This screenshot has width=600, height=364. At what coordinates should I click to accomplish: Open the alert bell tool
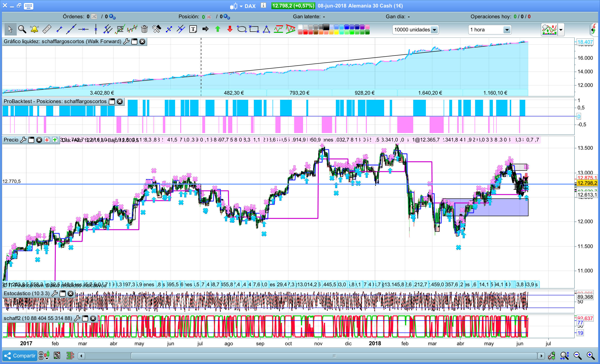pos(34,30)
